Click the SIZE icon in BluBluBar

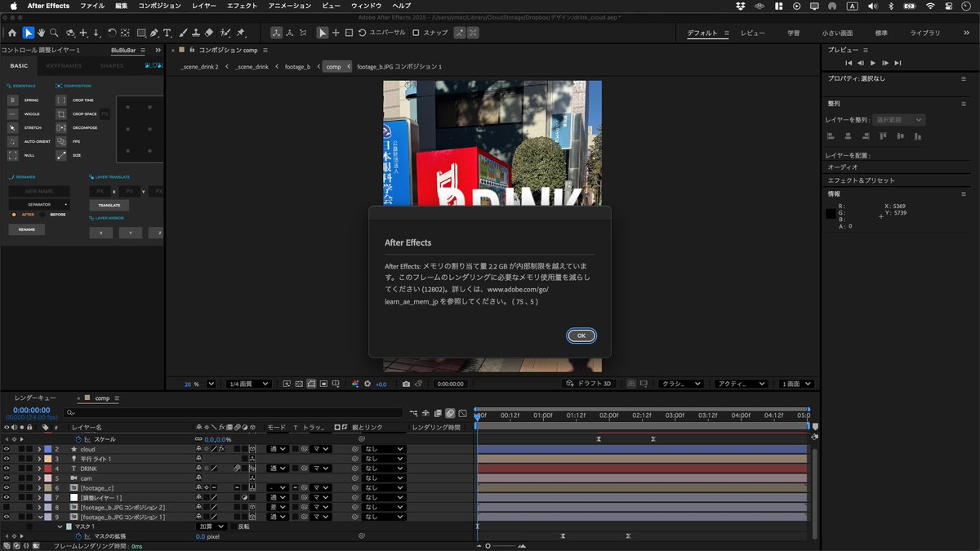tap(61, 155)
